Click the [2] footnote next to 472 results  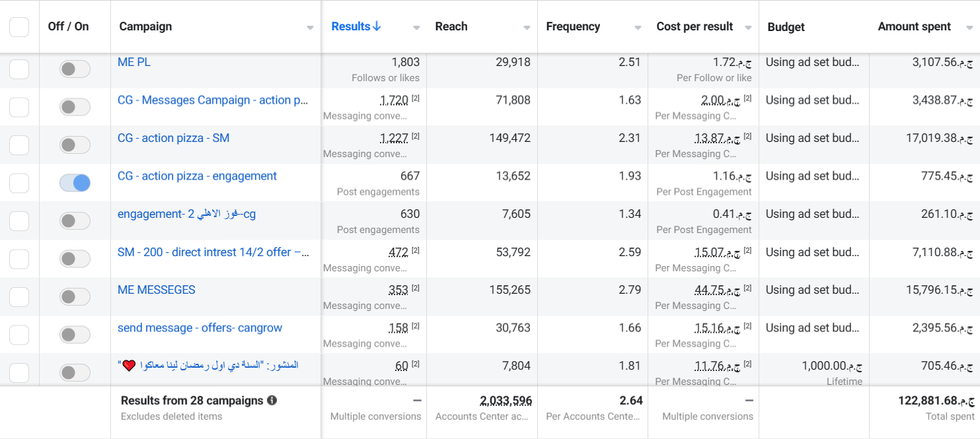[416, 251]
